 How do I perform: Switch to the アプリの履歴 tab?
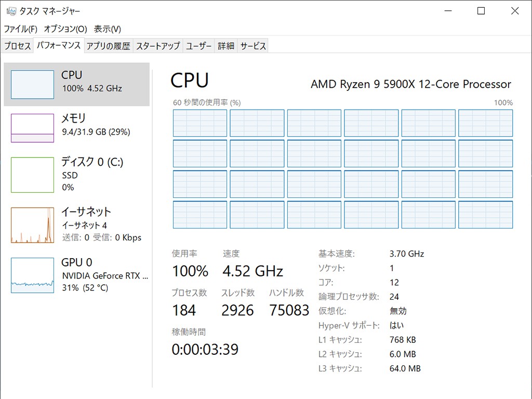108,46
